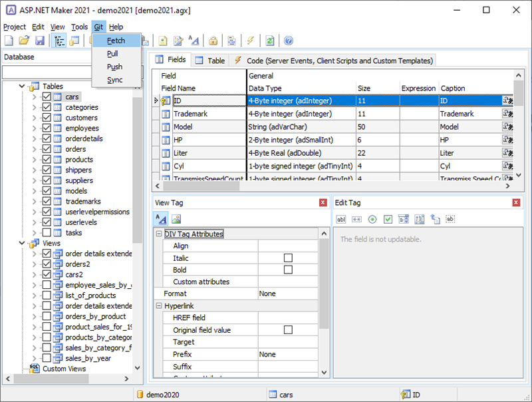532x402 pixels.
Task: Click the caption translate icon in the Trademark row
Action: (507, 114)
